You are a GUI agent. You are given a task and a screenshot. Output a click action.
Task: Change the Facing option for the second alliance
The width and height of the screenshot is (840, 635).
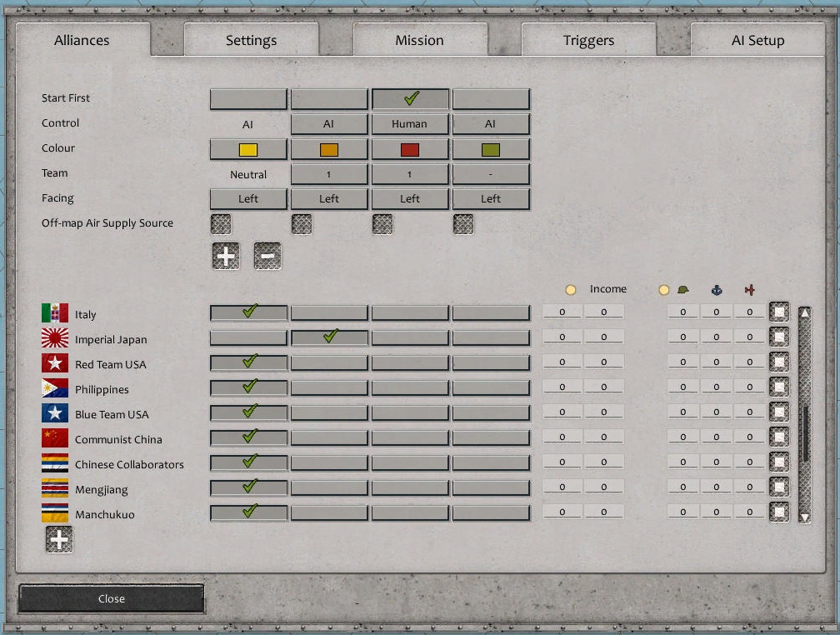(329, 198)
